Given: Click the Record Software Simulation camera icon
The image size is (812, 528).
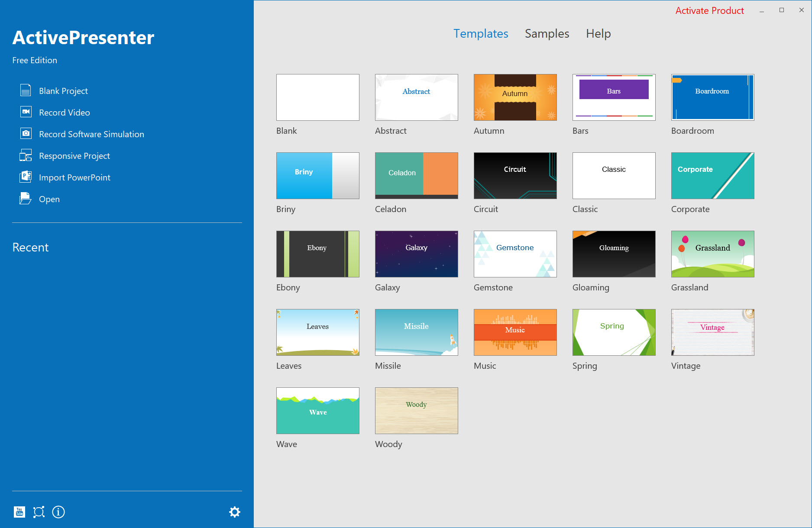Looking at the screenshot, I should [26, 134].
